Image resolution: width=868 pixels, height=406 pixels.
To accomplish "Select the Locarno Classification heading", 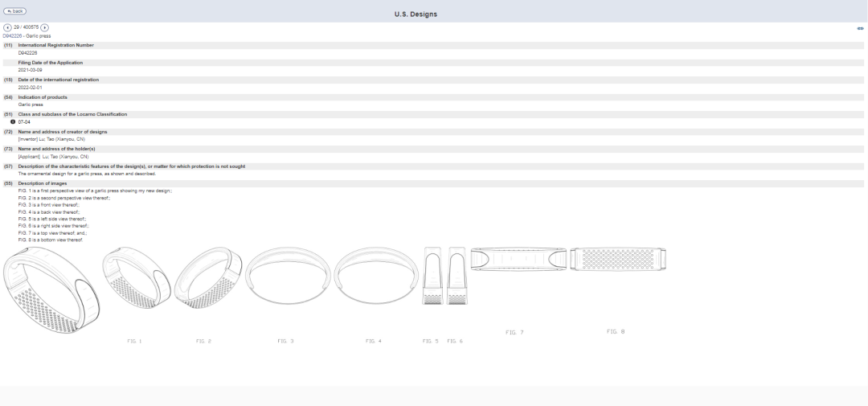I will [x=72, y=115].
